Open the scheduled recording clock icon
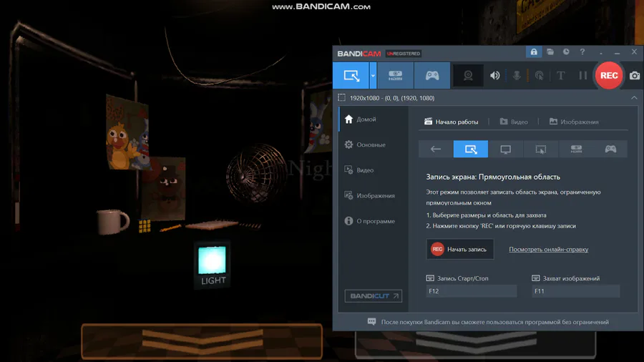The image size is (644, 362). click(566, 52)
